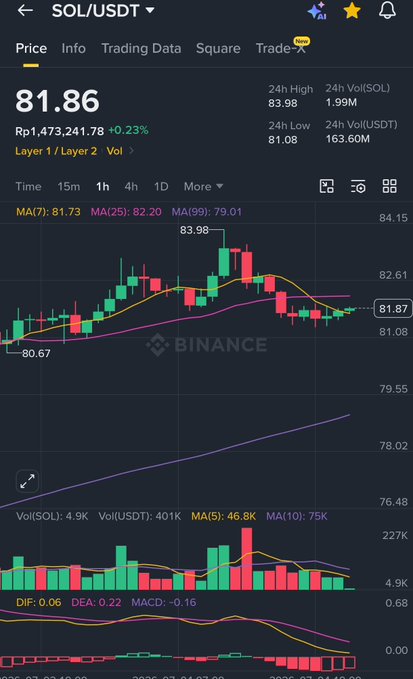Tap the Vol tag link
The height and width of the screenshot is (679, 413).
click(x=114, y=151)
